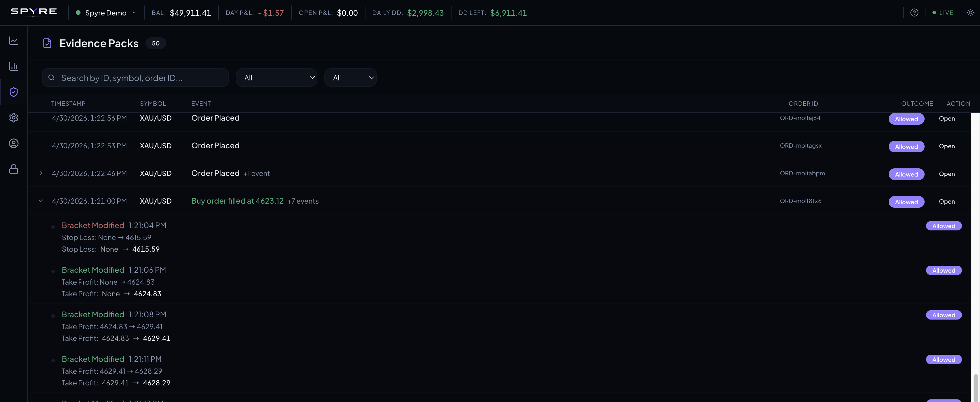
Task: Click order ID ORD-moltabpm
Action: [802, 174]
